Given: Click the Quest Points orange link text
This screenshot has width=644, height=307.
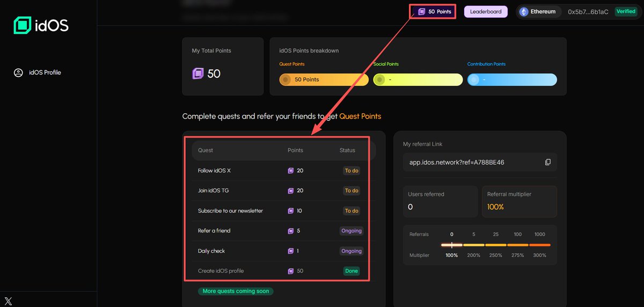Looking at the screenshot, I should click(360, 116).
